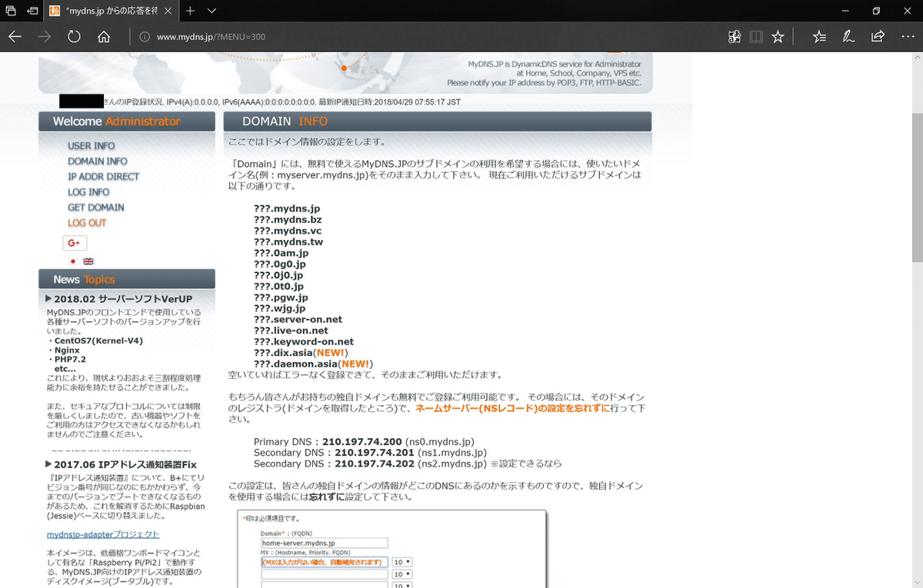
Task: Show tab previews chevron
Action: [212, 11]
